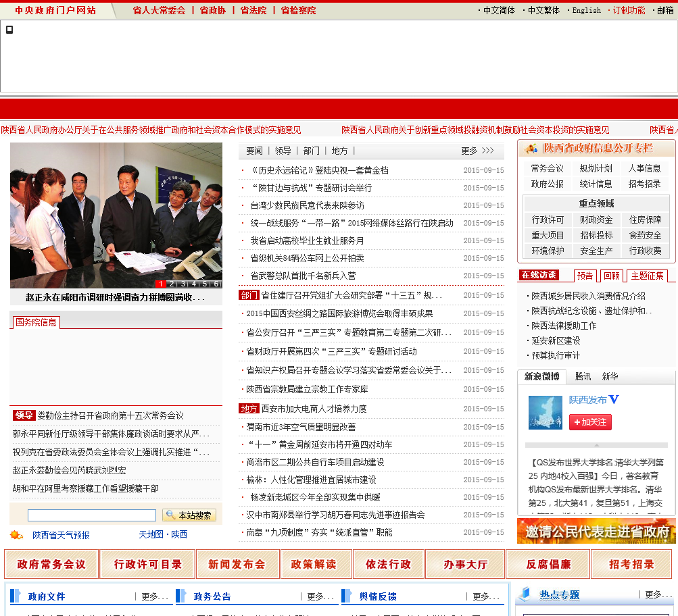
Task: Open 行政许可目录 banner button
Action: (x=147, y=564)
